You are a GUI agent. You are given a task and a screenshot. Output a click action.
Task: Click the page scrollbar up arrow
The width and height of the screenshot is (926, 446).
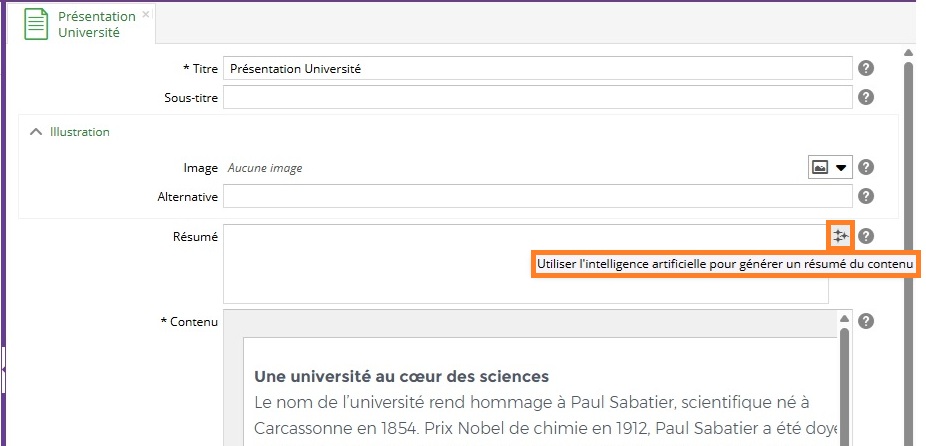click(909, 53)
